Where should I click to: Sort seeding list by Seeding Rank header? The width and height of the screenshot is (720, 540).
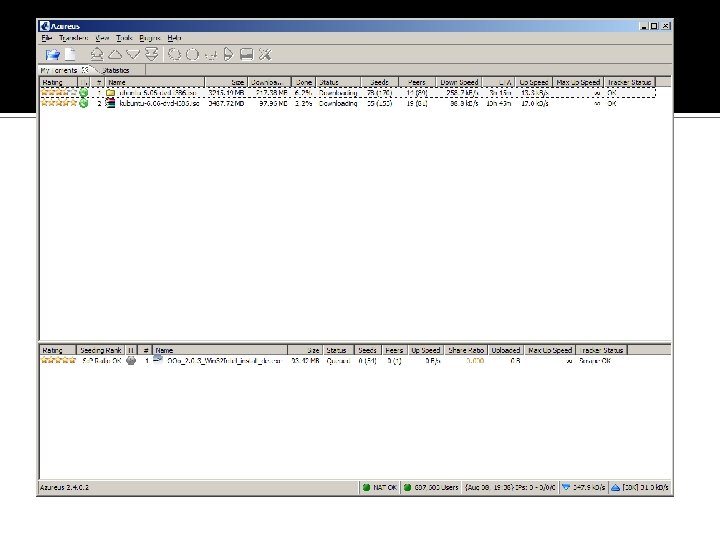pos(101,350)
